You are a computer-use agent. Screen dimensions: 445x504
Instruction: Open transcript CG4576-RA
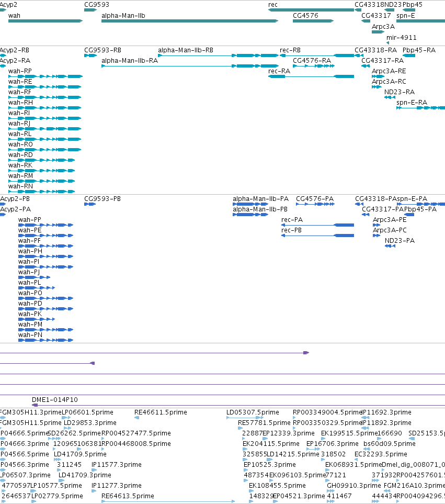(x=314, y=66)
